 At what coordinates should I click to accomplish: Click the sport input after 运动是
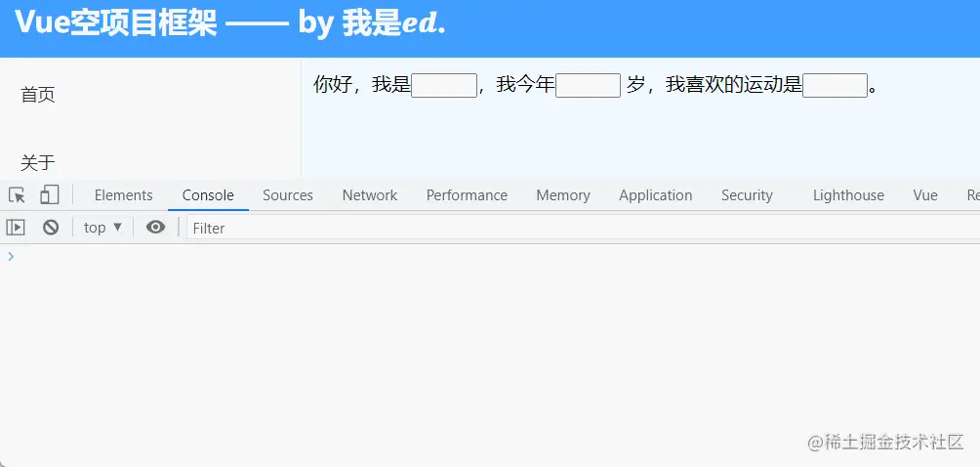[835, 85]
